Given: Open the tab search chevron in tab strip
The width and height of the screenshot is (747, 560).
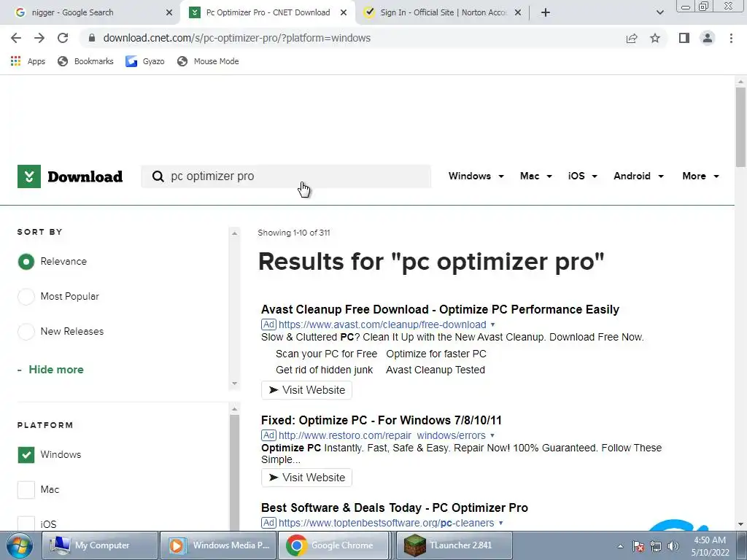Looking at the screenshot, I should pyautogui.click(x=659, y=13).
